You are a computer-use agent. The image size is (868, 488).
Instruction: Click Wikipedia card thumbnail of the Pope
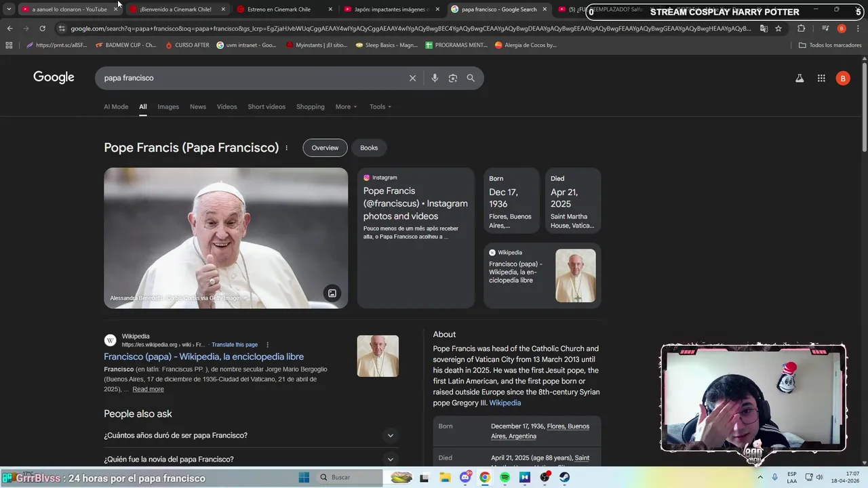point(576,275)
